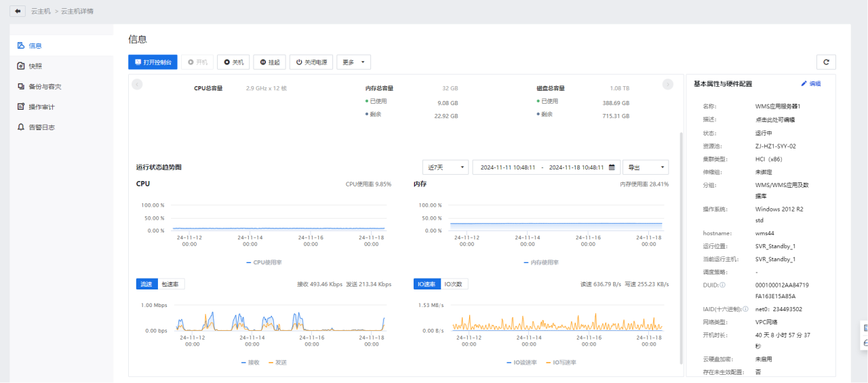868x383 pixels.
Task: Expand the 近7天 time range dropdown
Action: point(445,167)
